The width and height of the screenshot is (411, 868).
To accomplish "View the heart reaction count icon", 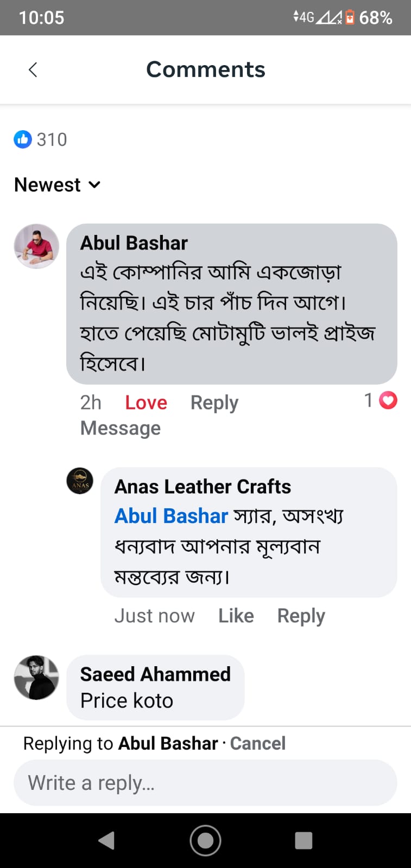I will (388, 400).
